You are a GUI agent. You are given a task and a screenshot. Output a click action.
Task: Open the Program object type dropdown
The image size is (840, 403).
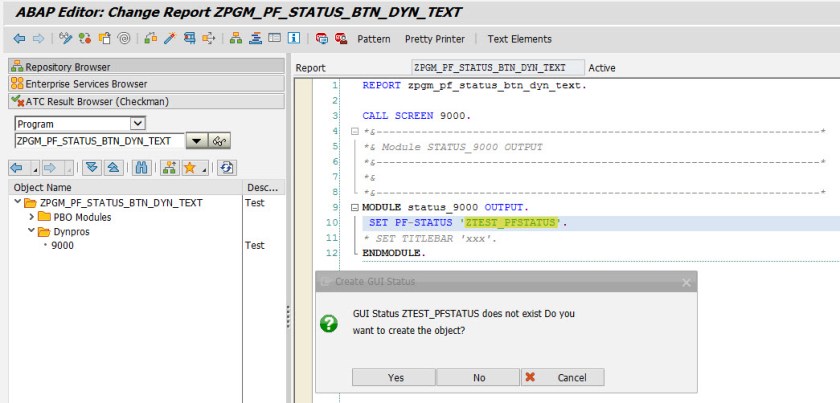click(138, 124)
